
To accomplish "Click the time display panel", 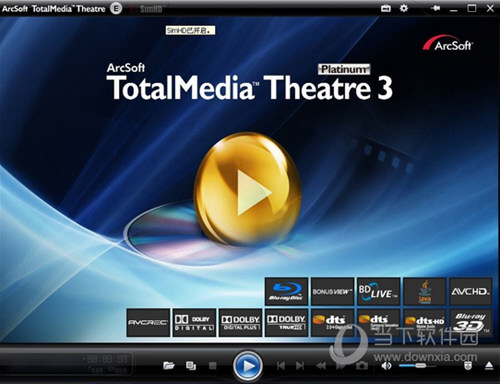I will (x=108, y=363).
